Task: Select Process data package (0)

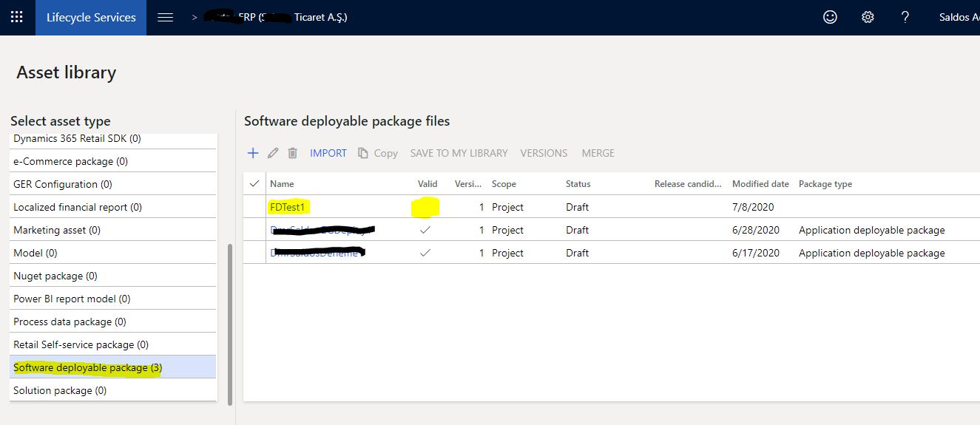Action: pos(113,322)
